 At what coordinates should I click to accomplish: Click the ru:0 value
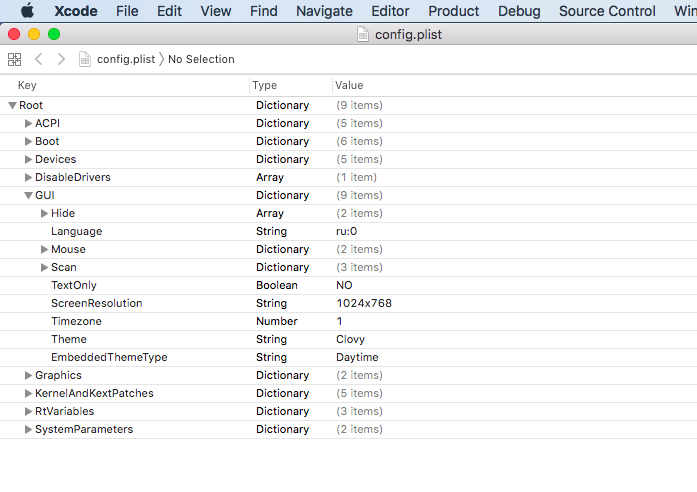(346, 232)
